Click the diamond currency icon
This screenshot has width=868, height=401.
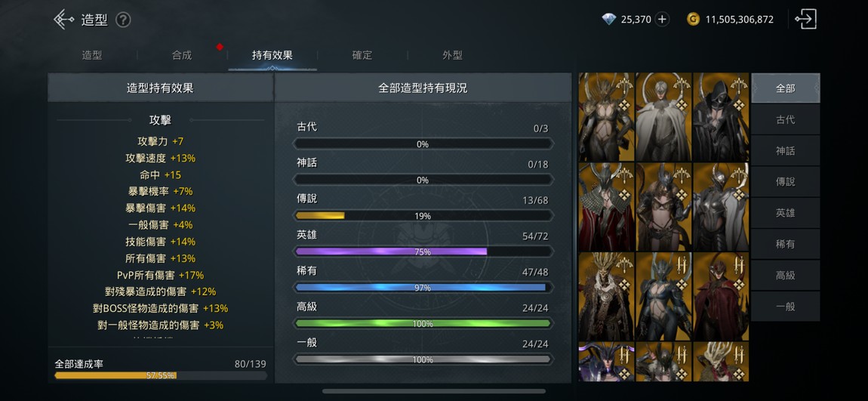tap(609, 20)
